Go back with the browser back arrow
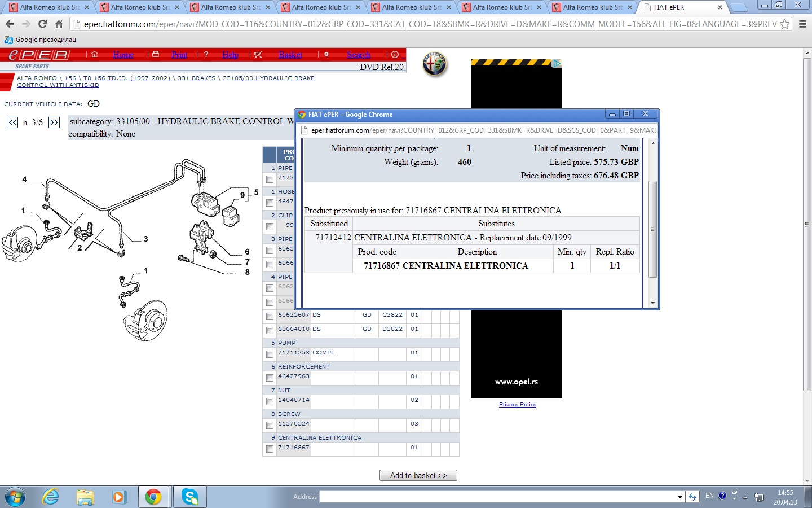This screenshot has width=812, height=508. coord(10,24)
